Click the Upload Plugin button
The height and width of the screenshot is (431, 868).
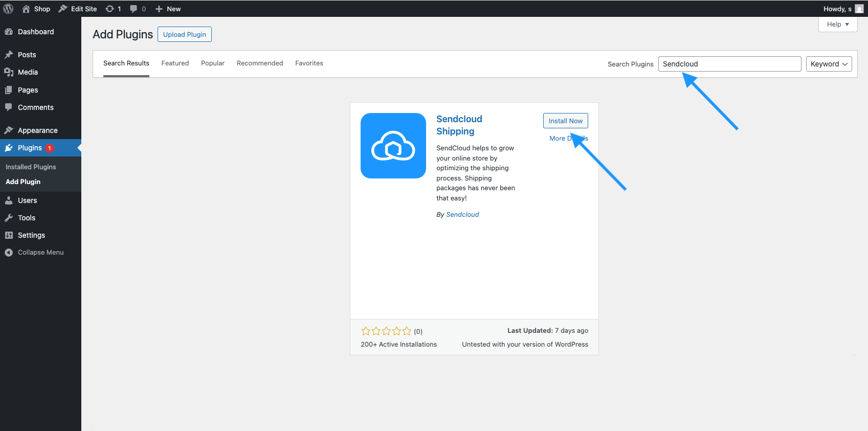click(x=185, y=34)
